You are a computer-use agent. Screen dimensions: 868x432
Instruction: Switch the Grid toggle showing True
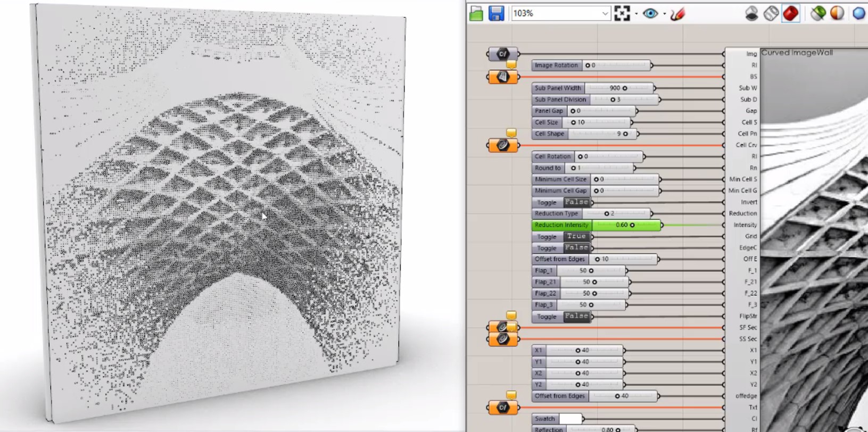(x=576, y=236)
